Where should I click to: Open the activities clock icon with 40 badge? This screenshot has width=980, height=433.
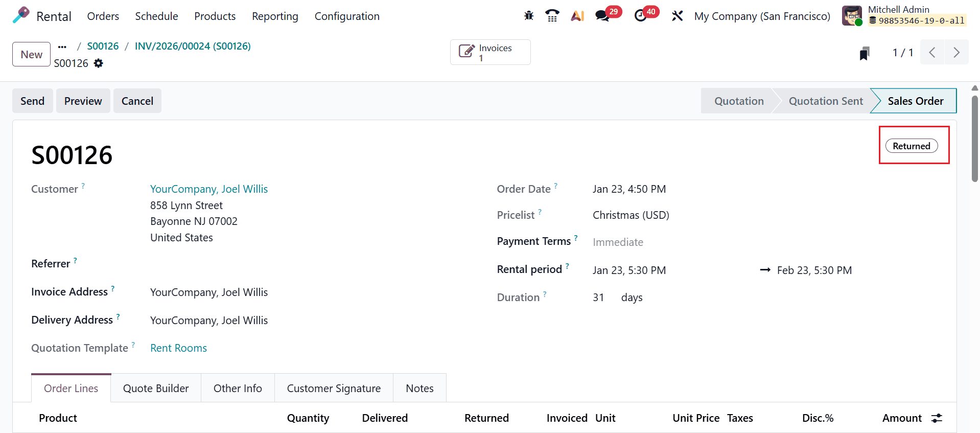pyautogui.click(x=641, y=16)
